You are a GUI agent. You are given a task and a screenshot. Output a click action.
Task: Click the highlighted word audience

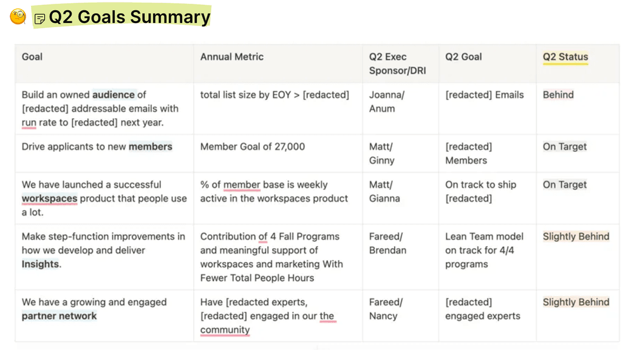pyautogui.click(x=114, y=95)
